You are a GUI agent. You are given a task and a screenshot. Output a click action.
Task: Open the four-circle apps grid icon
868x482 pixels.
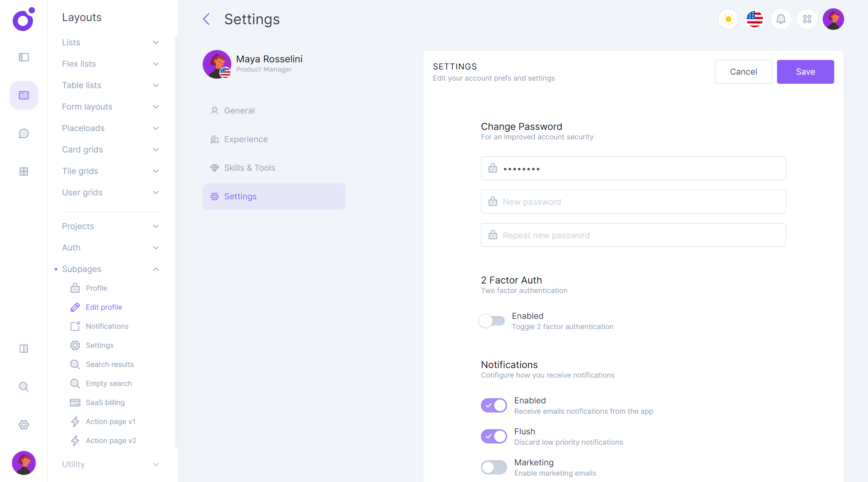click(807, 19)
